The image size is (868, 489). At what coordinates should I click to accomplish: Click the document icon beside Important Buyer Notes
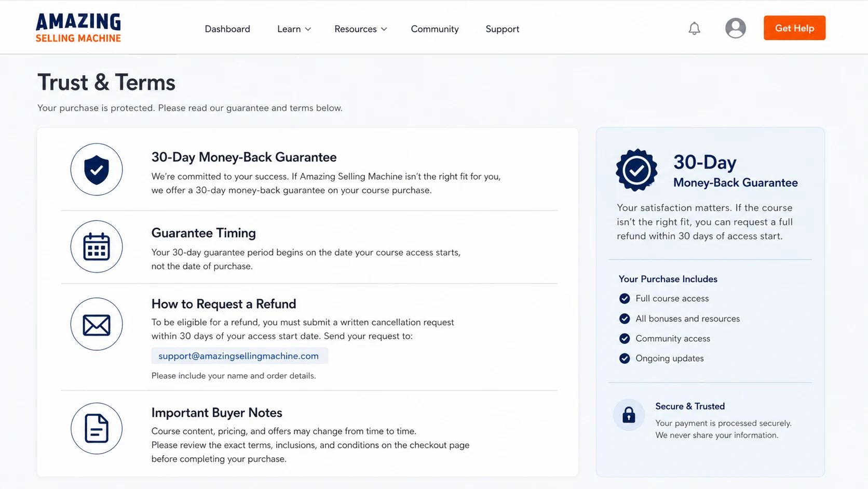tap(97, 428)
